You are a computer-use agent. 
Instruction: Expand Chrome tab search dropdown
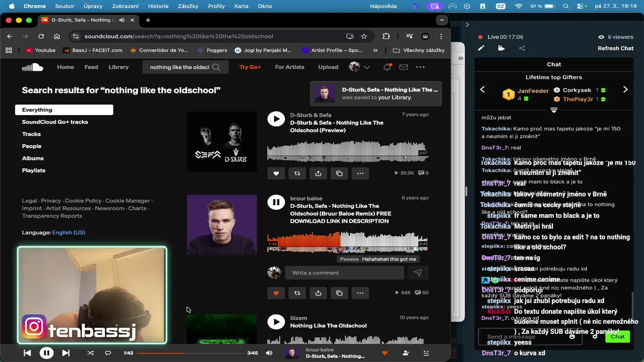(x=442, y=20)
